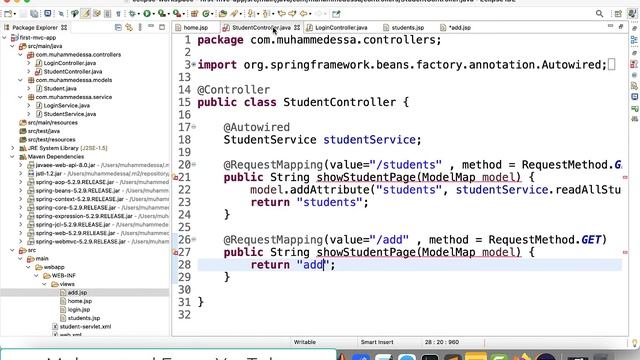Click the error marker on line 27
The image size is (640, 360).
(176, 253)
